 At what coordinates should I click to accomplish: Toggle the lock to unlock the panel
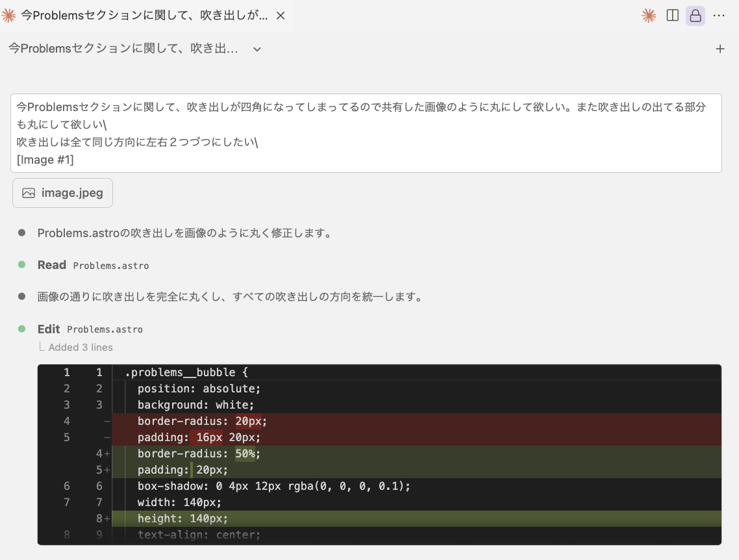pyautogui.click(x=695, y=15)
